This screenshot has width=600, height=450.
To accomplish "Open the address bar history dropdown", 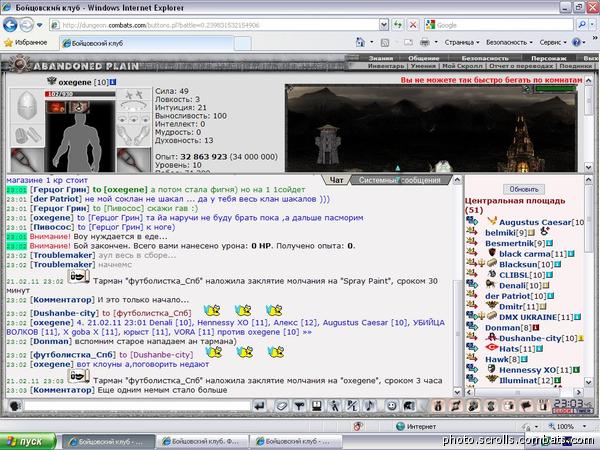I will click(384, 25).
